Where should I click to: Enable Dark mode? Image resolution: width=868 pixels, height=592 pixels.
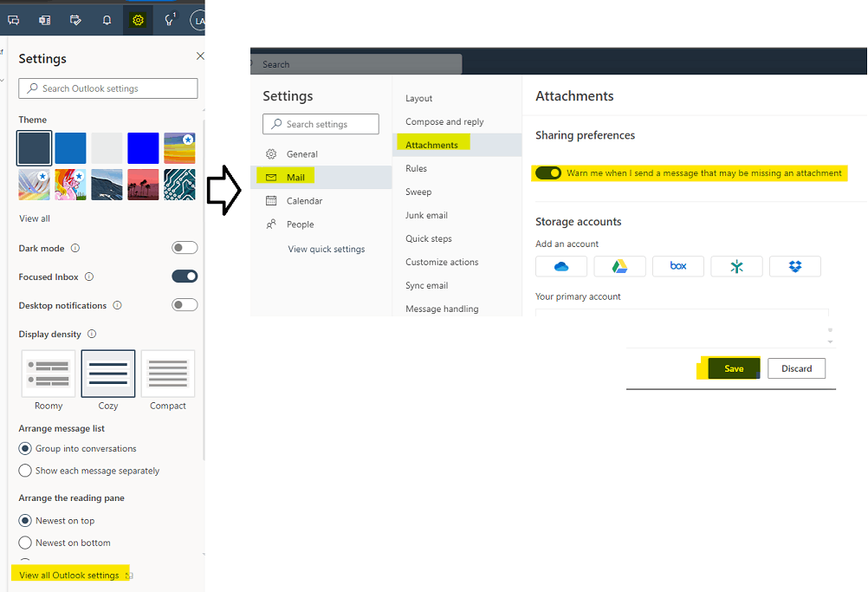pos(185,247)
